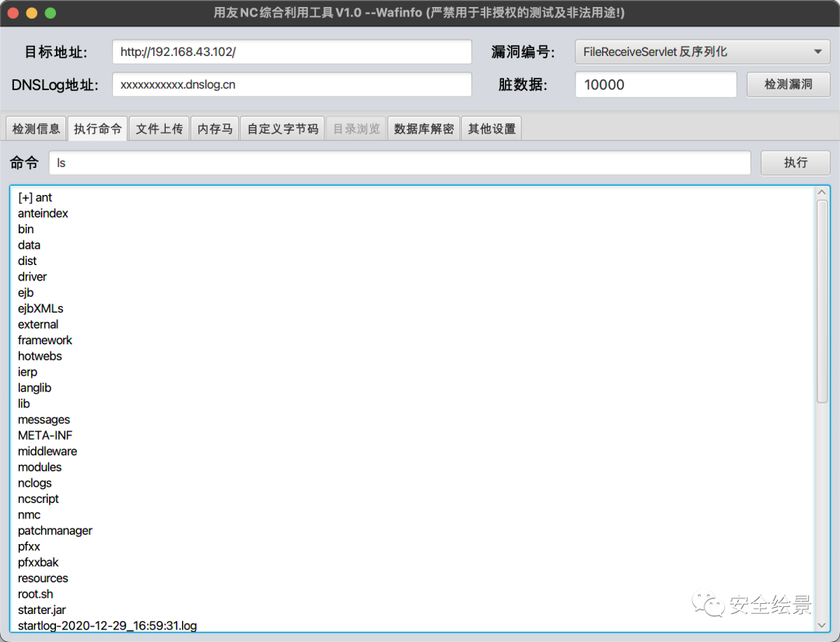
Task: Click the 目标地址 URL input field
Action: [292, 52]
